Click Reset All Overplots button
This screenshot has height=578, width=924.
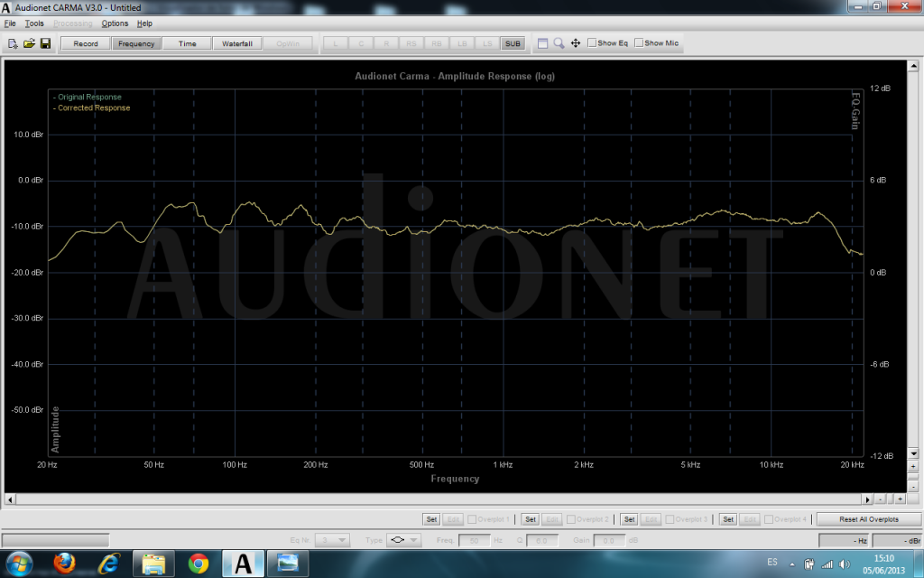click(869, 519)
